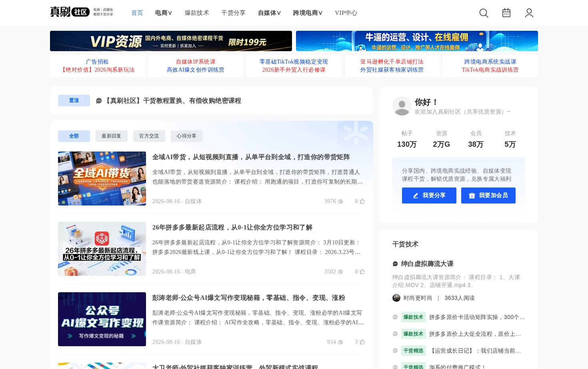Image resolution: width=588 pixels, height=369 pixels.
Task: Open 【绝对价值】2026淘系新玩法 link
Action: point(97,70)
